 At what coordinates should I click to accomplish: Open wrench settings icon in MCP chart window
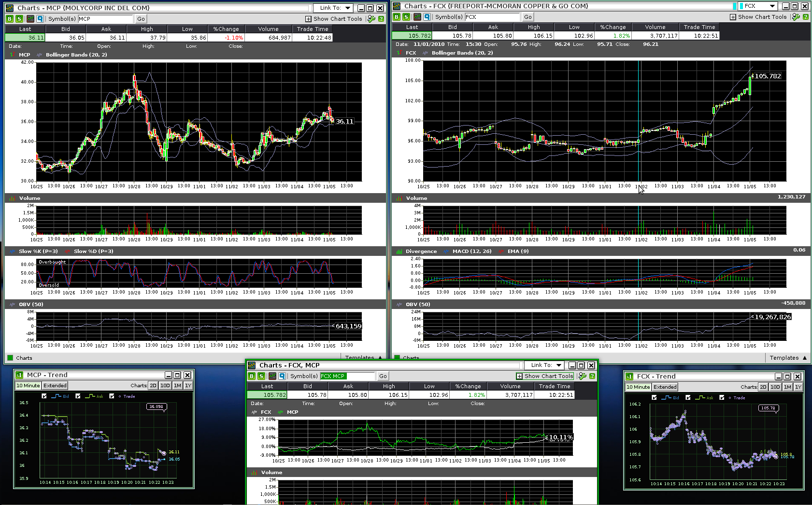coord(371,19)
